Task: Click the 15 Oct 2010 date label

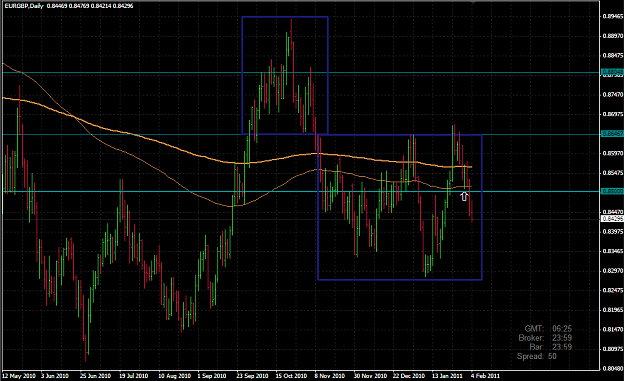Action: tap(291, 376)
